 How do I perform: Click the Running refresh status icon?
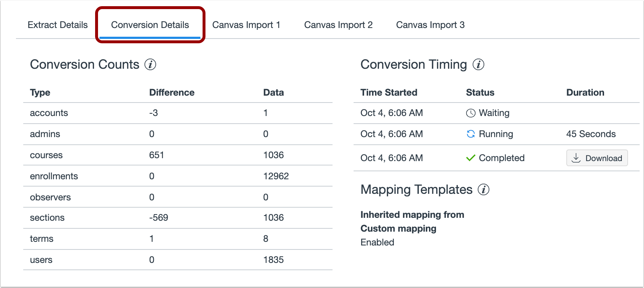(x=470, y=134)
